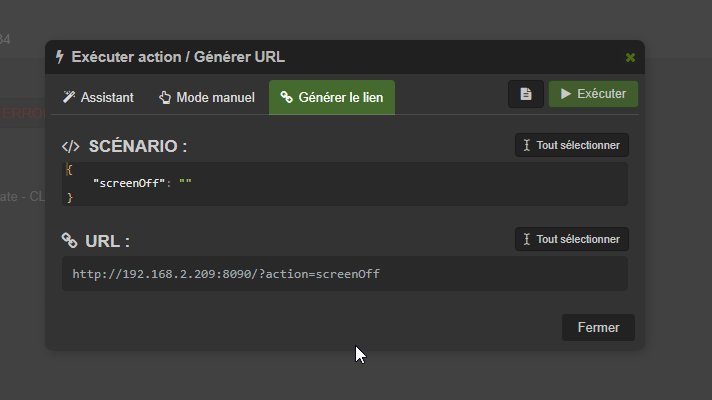Open the Mode manuel tab
Image resolution: width=712 pixels, height=400 pixels.
click(207, 97)
